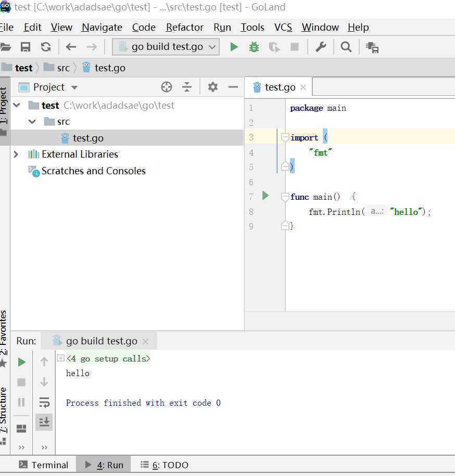Stop the process in the Run panel

pos(21,382)
